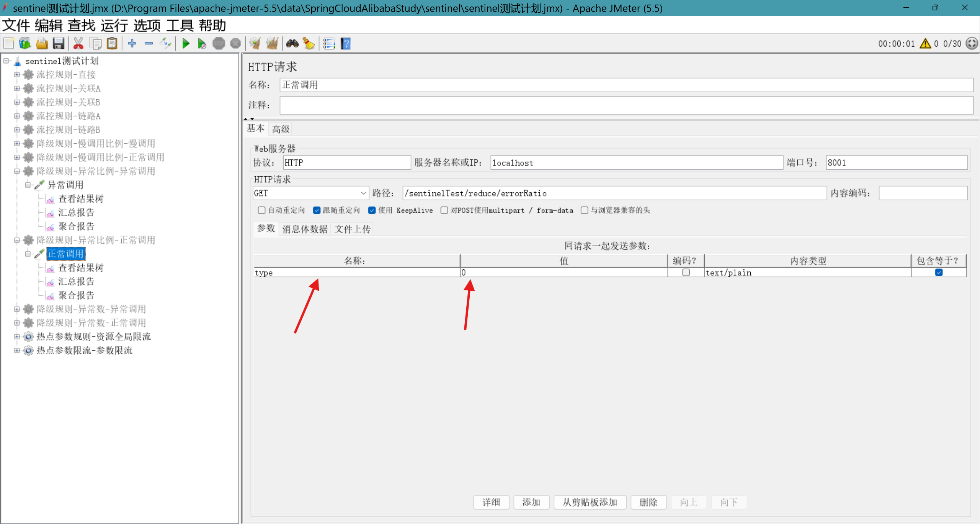
Task: Click the Clear (broom) icon
Action: tap(254, 43)
